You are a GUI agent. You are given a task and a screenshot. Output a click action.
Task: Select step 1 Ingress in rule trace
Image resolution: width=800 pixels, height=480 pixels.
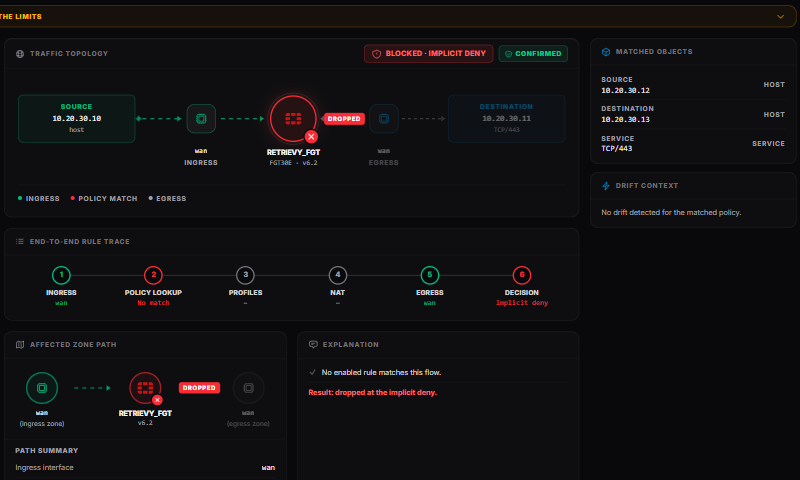61,275
